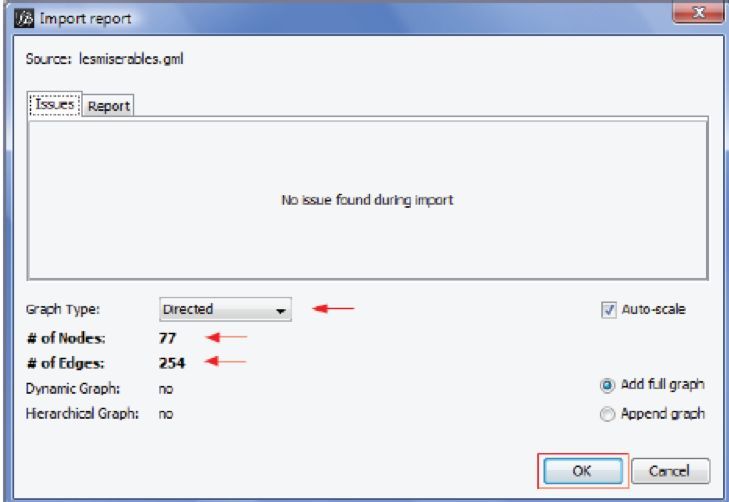Select the Append graph radio button
This screenshot has width=729, height=502.
[607, 414]
